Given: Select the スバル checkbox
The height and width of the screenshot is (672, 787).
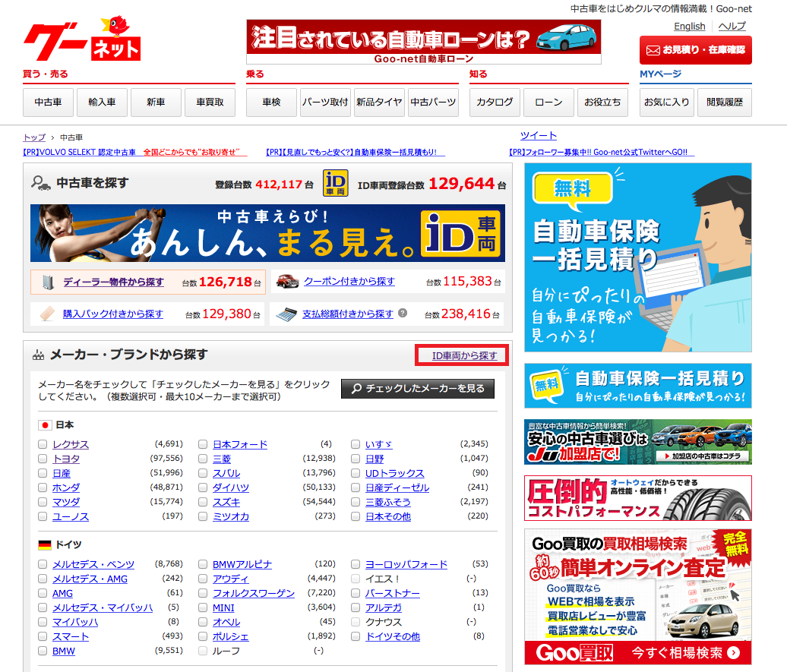Looking at the screenshot, I should (x=203, y=473).
